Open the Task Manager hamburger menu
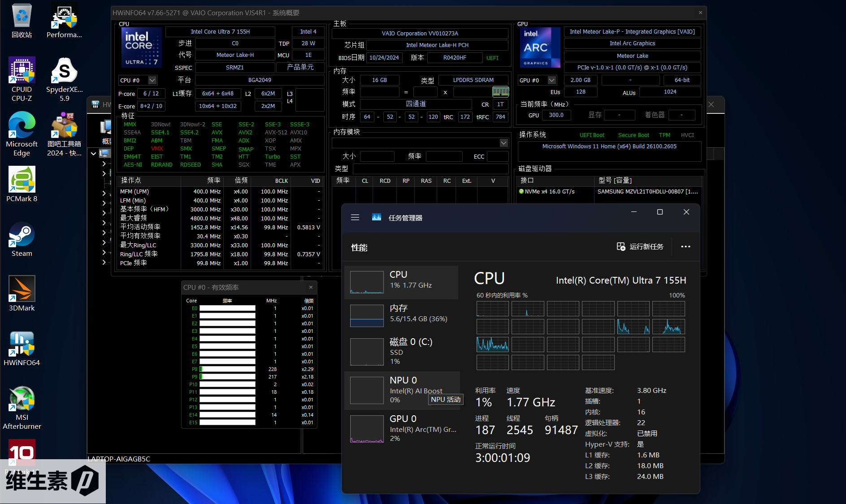The width and height of the screenshot is (846, 504). [355, 217]
